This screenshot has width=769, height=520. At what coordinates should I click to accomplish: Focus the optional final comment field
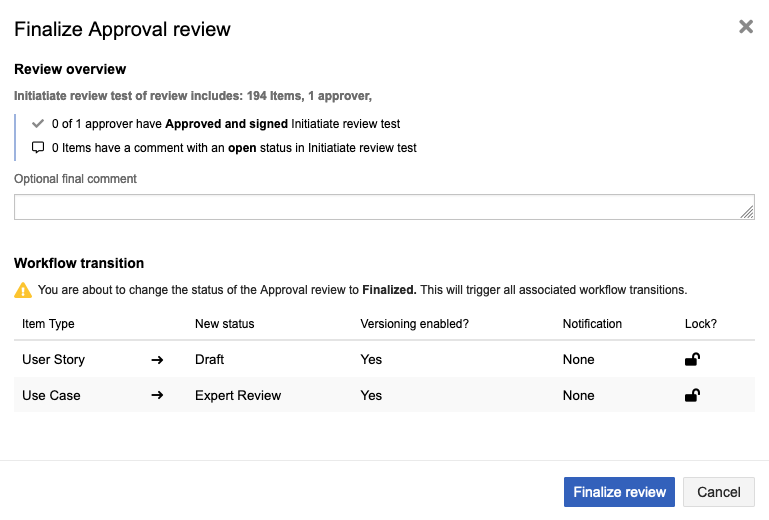[380, 207]
